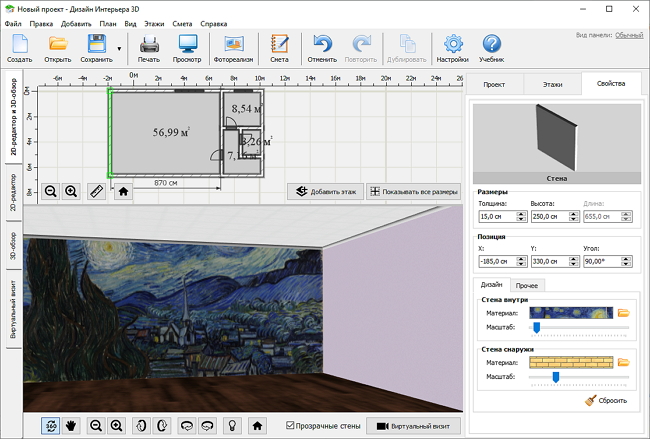Expand the Сохранить dropdown arrow
Viewport: 650px width, 439px height.
point(120,48)
